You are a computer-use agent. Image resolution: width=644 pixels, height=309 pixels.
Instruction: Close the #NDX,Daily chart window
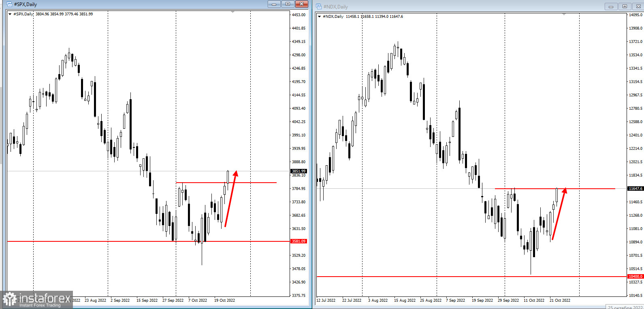638,6
